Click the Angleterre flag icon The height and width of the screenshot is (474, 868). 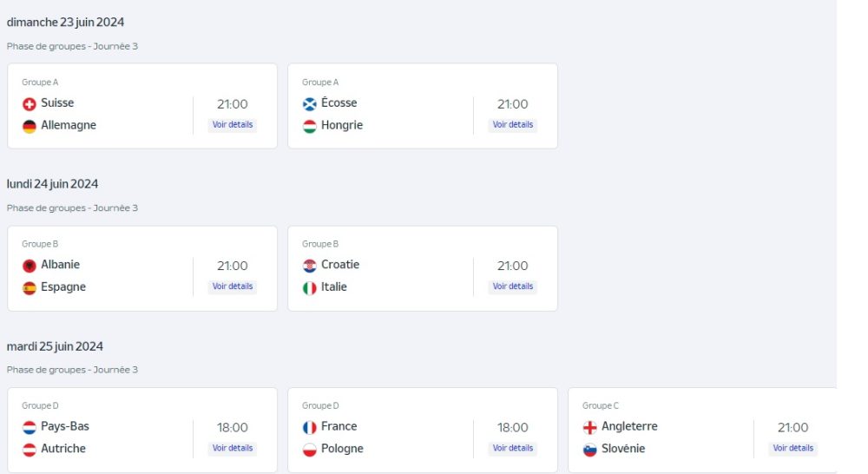click(589, 427)
